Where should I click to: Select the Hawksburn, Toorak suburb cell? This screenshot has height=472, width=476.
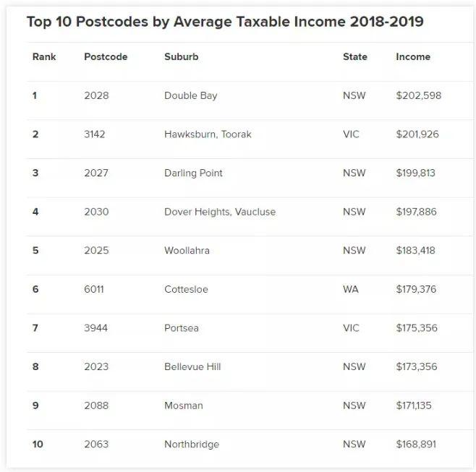(x=208, y=134)
